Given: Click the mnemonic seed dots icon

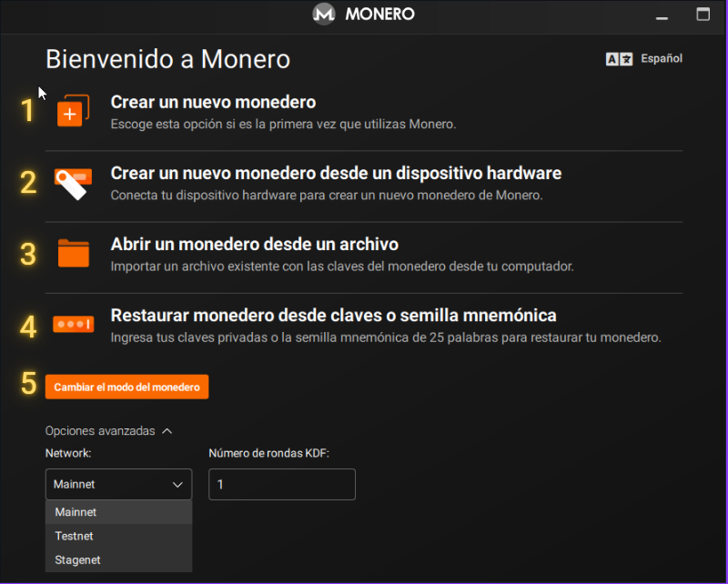Looking at the screenshot, I should point(73,324).
